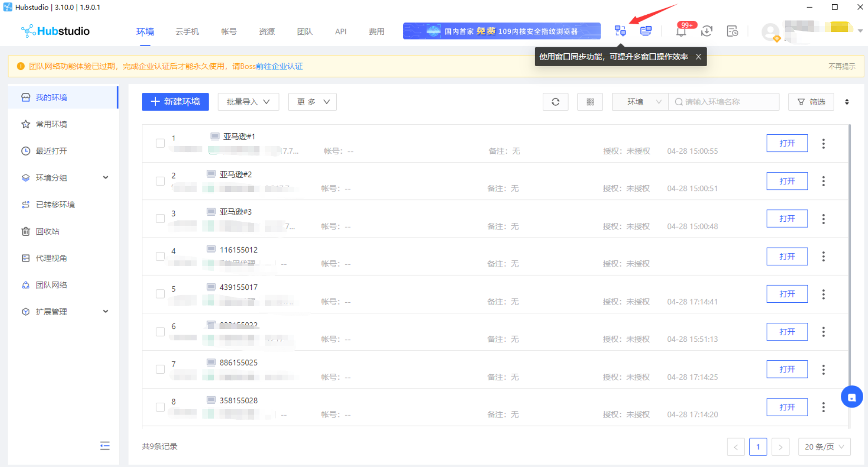The height and width of the screenshot is (467, 868).
Task: Click the floating blue support chat button
Action: pos(852,397)
